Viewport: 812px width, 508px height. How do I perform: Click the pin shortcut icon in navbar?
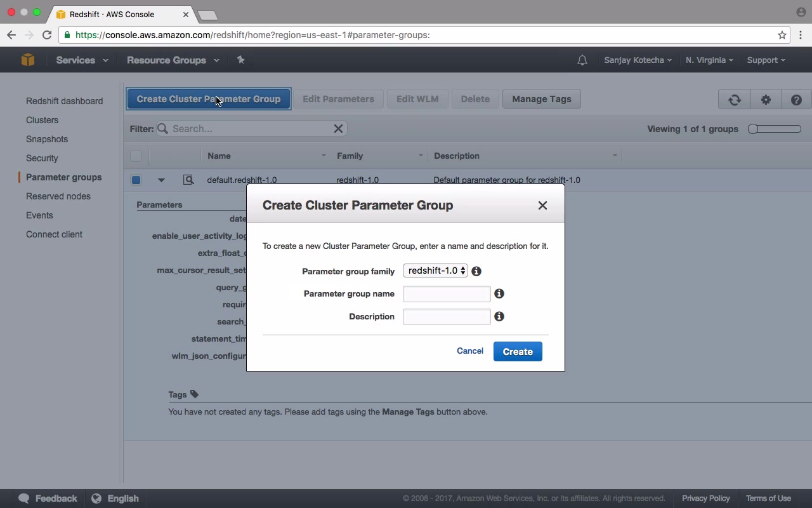240,60
